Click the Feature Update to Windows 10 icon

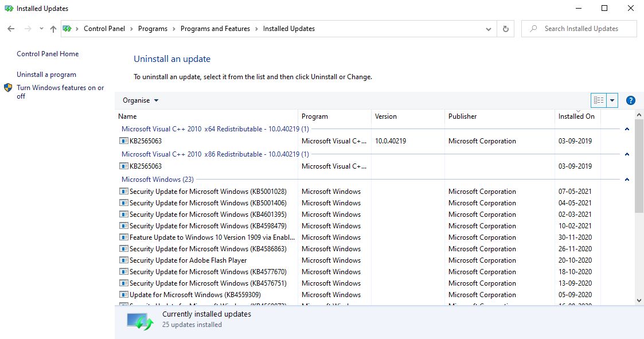[124, 237]
